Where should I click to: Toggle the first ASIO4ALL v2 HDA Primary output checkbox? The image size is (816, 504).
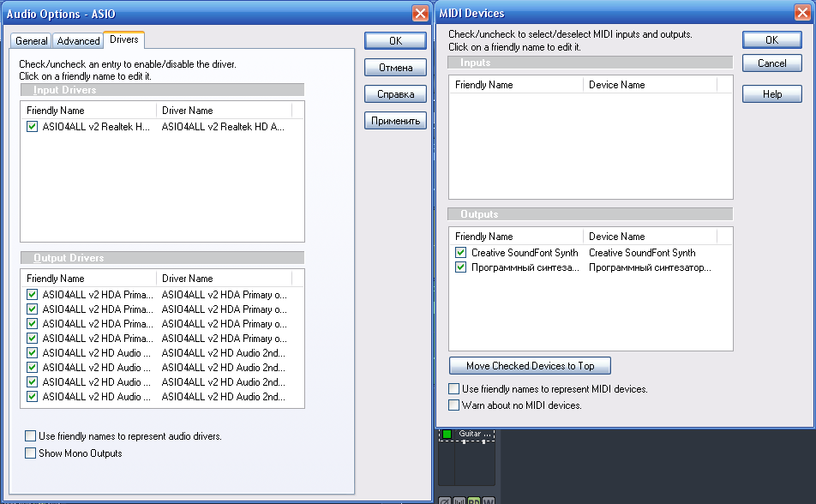[33, 295]
